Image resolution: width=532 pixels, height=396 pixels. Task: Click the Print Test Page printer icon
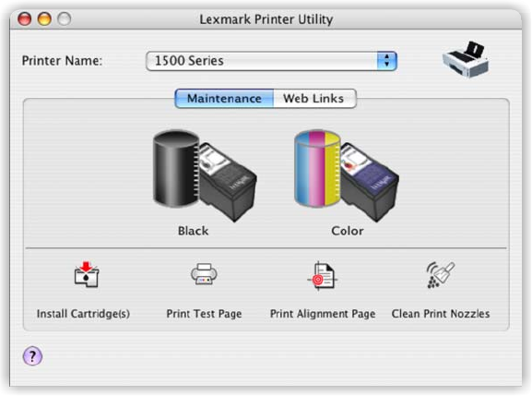pyautogui.click(x=204, y=274)
